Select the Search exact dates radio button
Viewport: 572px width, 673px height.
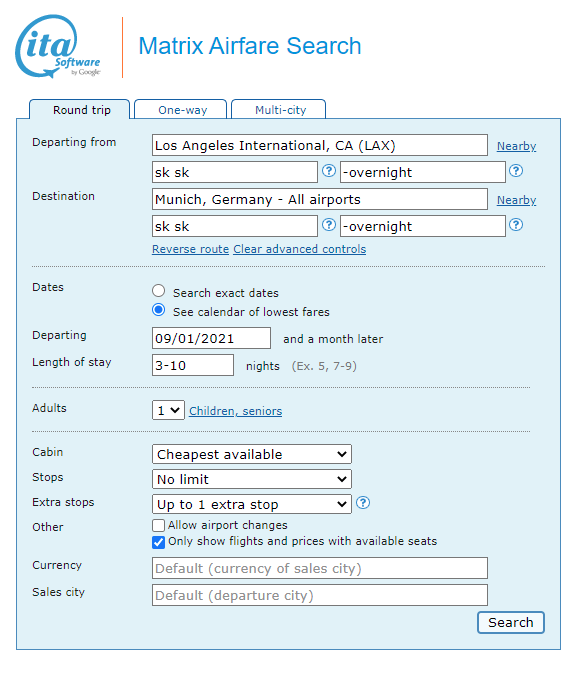click(x=158, y=291)
